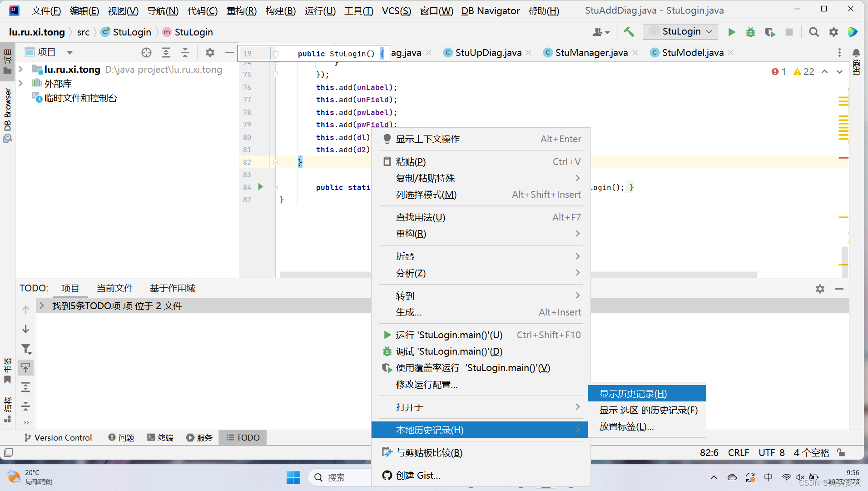
Task: Collapse all TODO items icon
Action: [26, 406]
